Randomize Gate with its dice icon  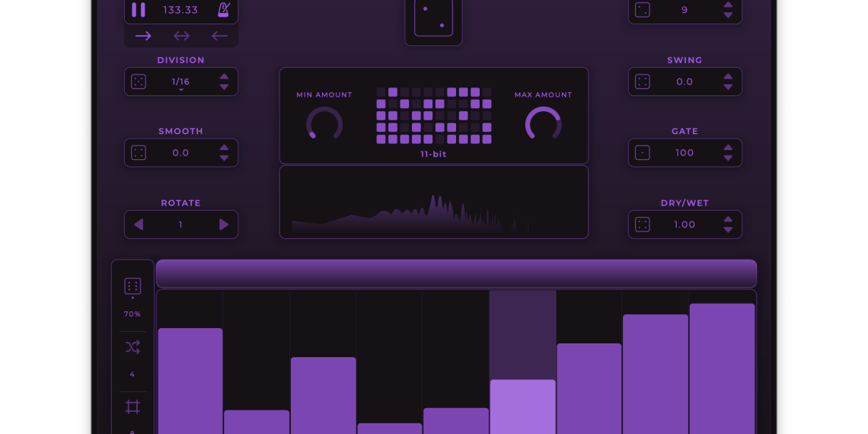tap(643, 152)
